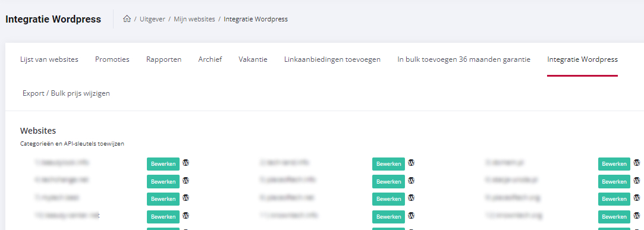Viewport: 644px width, 230px height.
Task: Go to home via breadcrumb house icon
Action: point(127,19)
